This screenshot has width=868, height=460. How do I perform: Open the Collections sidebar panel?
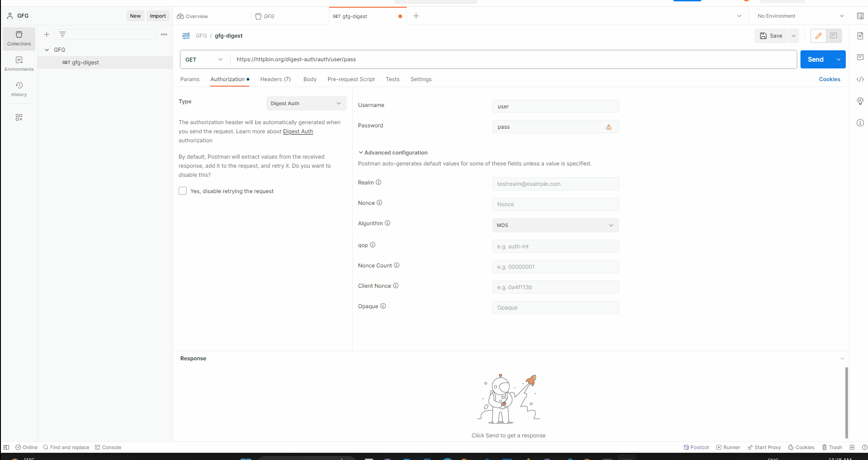(x=19, y=39)
